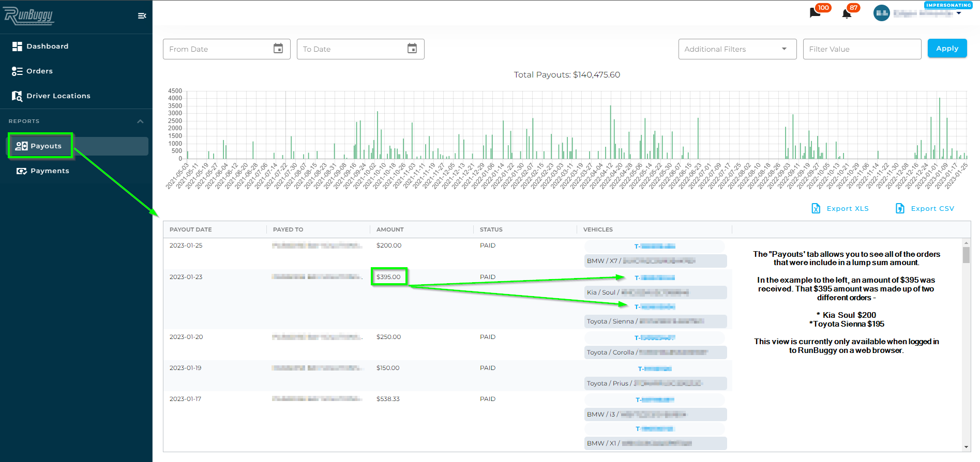Sort by the Amount column
The image size is (980, 462).
coord(390,229)
